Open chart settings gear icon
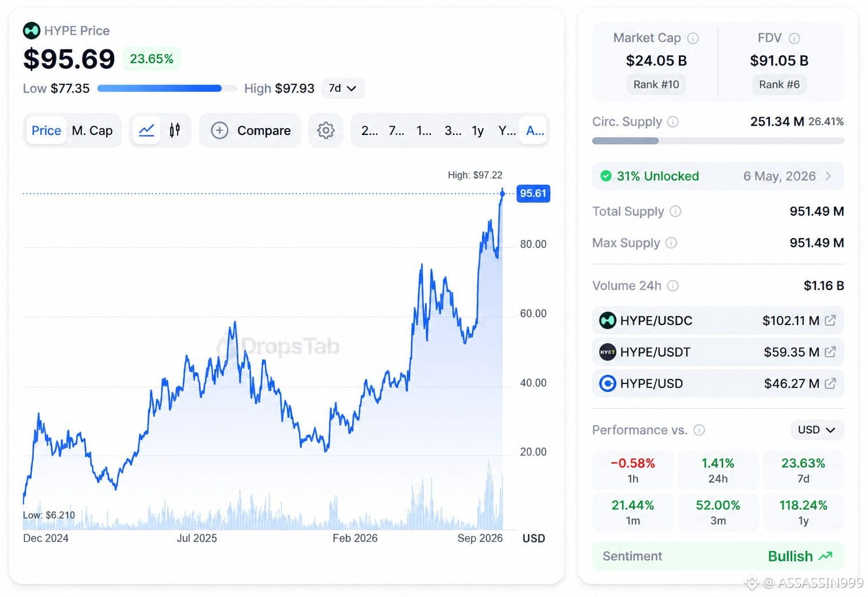Viewport: 868px width, 597px height. [x=326, y=130]
